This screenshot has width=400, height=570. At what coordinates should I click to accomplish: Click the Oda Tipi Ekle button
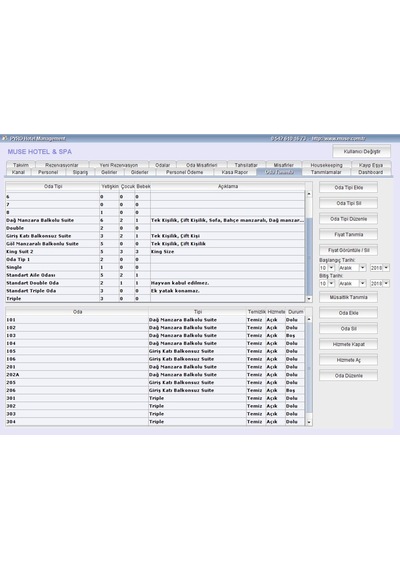click(x=348, y=188)
